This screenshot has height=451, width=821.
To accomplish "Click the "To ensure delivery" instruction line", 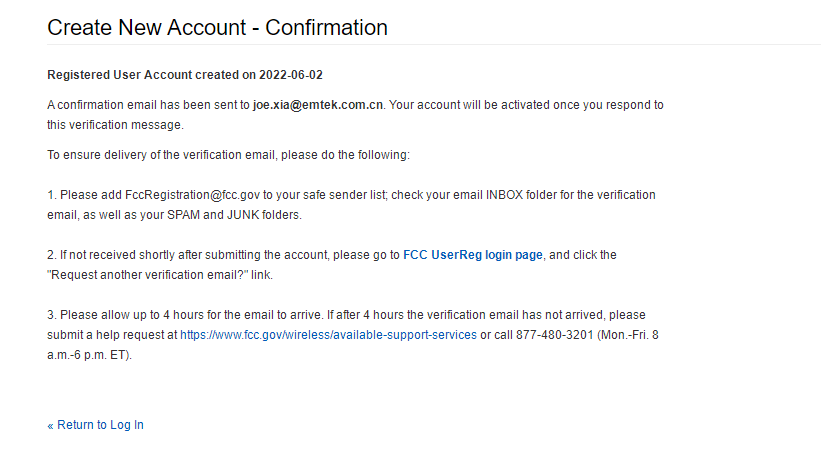I will [229, 155].
